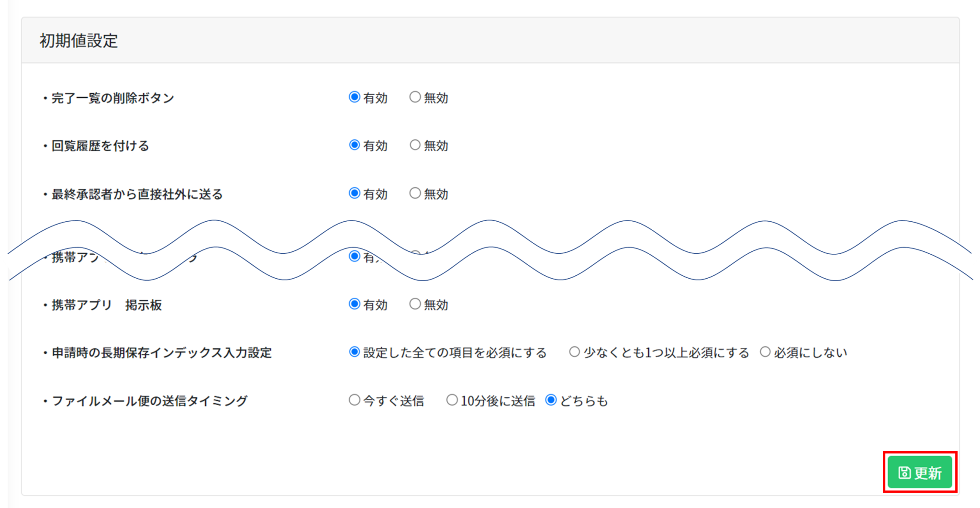980x508 pixels.
Task: Enable 携帯アプリ 掲示板 with 有効 radio
Action: click(354, 304)
